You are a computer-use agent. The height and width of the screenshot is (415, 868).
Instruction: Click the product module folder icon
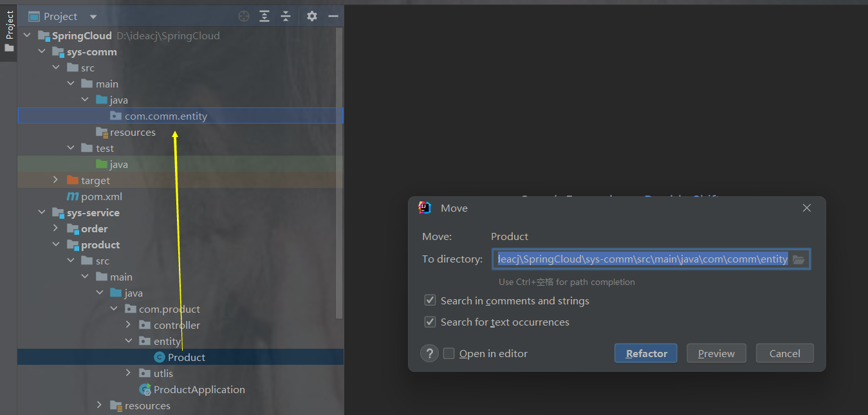click(73, 245)
